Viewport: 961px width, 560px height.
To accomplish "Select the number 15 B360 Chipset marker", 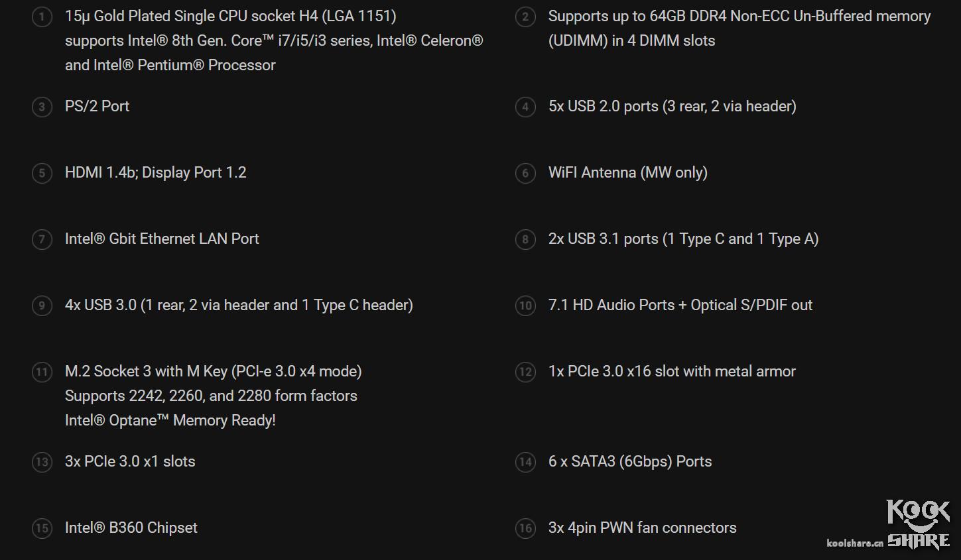I will (x=42, y=528).
